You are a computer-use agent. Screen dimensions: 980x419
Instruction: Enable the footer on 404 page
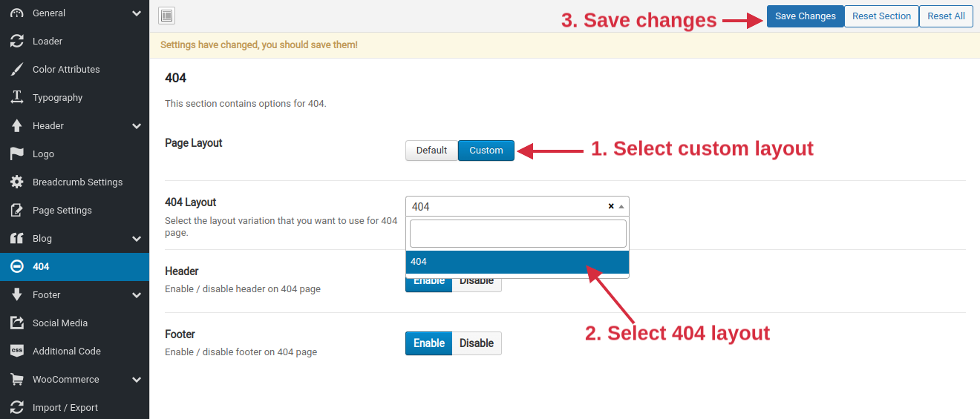point(429,343)
